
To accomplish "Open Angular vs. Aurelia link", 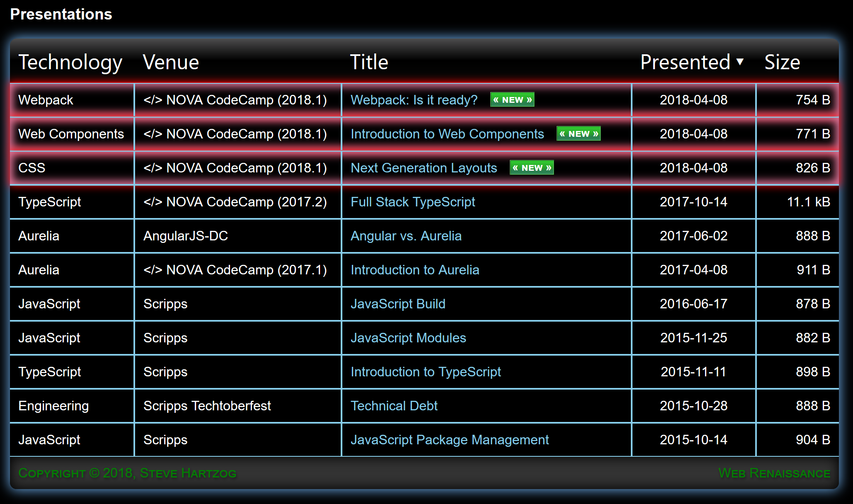I will (x=406, y=236).
